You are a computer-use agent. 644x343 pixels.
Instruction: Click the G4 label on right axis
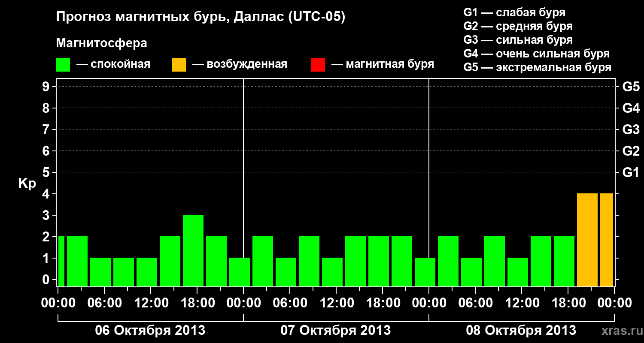pos(631,108)
